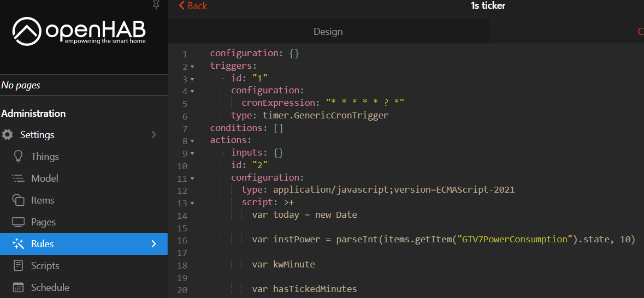Click the Model list icon

click(x=19, y=178)
